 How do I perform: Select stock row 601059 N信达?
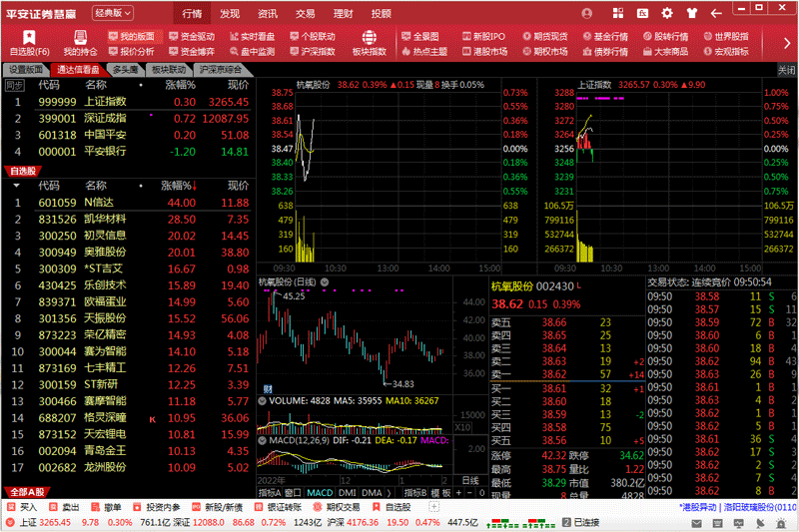tap(129, 203)
